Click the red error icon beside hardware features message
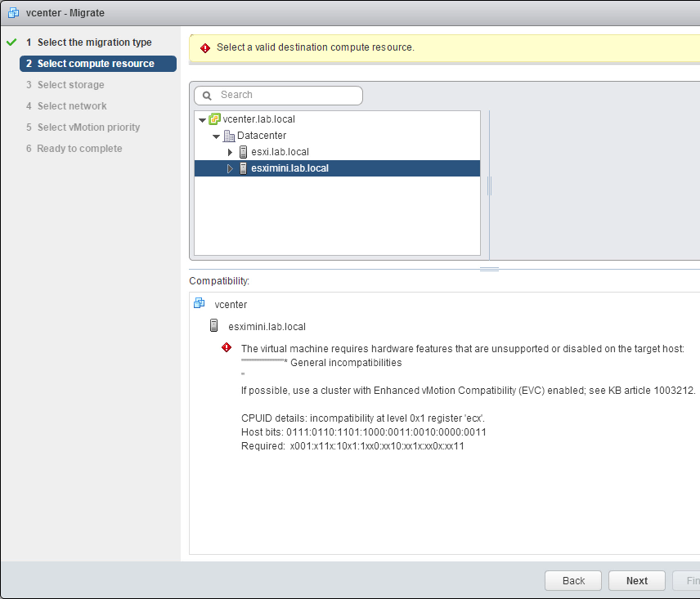700x599 pixels. pos(227,347)
